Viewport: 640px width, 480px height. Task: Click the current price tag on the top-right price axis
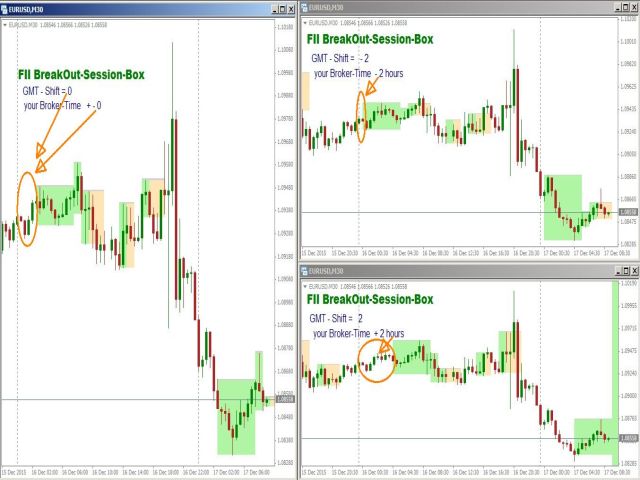pyautogui.click(x=629, y=212)
